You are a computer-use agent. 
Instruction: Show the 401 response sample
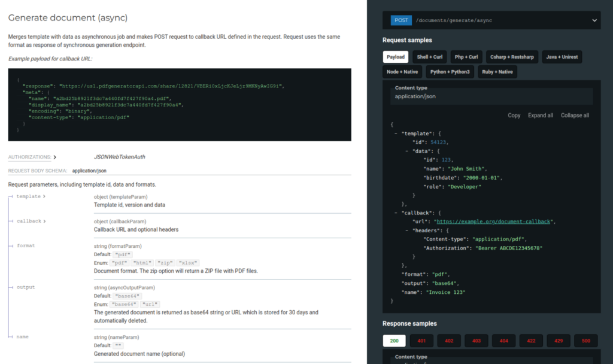click(x=421, y=341)
